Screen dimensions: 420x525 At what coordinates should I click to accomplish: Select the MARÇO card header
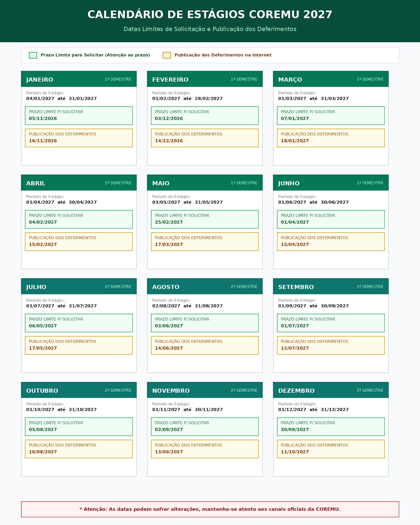[331, 79]
